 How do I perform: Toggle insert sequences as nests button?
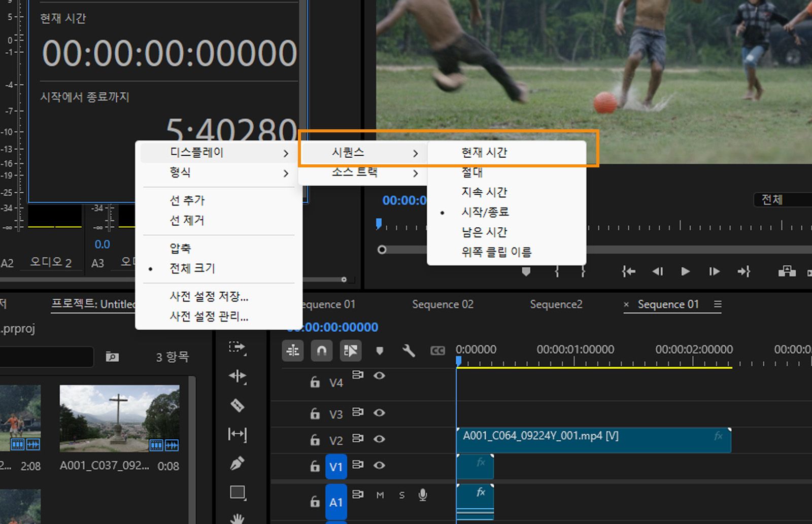click(293, 351)
